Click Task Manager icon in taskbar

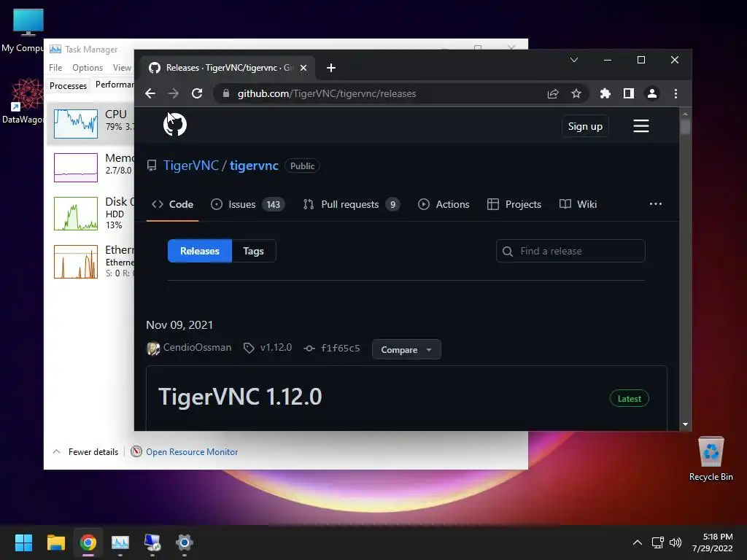pyautogui.click(x=120, y=542)
